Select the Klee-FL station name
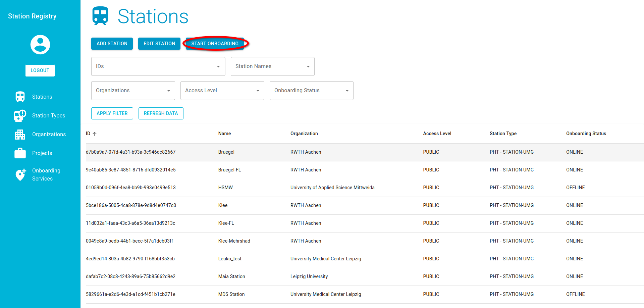644x308 pixels. 226,223
